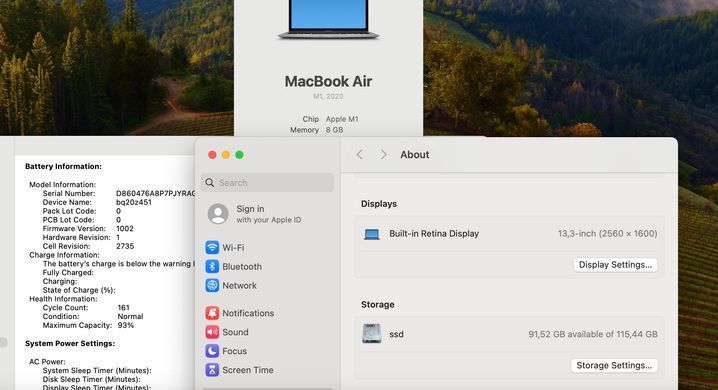718x390 pixels.
Task: Click the Displays section heading
Action: (x=379, y=204)
